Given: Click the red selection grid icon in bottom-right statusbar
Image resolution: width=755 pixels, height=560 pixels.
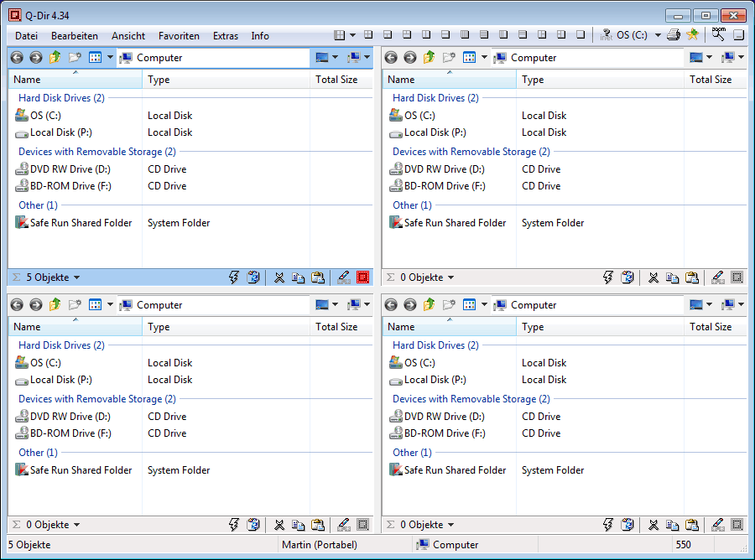Looking at the screenshot, I should (737, 524).
